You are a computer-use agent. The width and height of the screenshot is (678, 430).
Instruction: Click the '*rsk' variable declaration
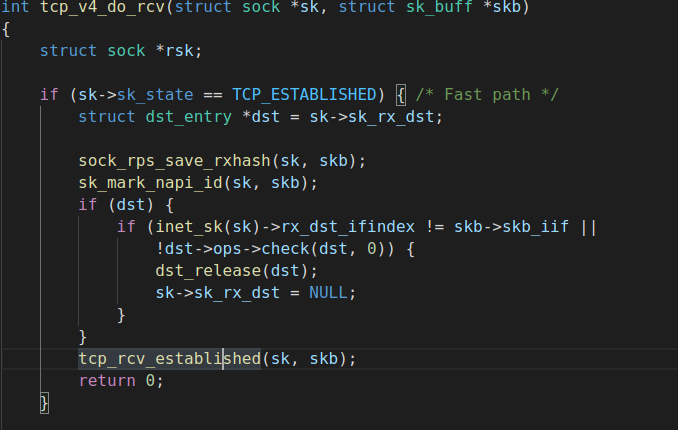click(179, 51)
